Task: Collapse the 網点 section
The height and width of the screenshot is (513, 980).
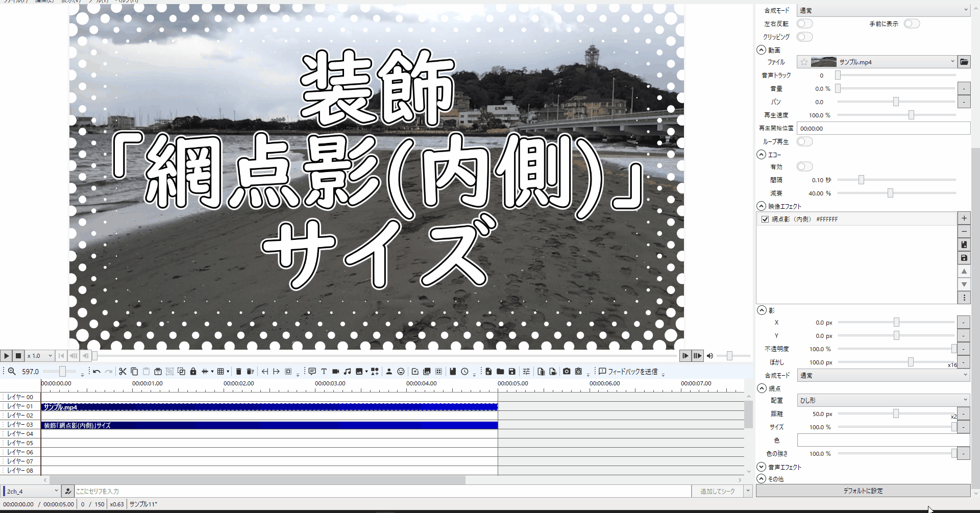Action: point(761,388)
